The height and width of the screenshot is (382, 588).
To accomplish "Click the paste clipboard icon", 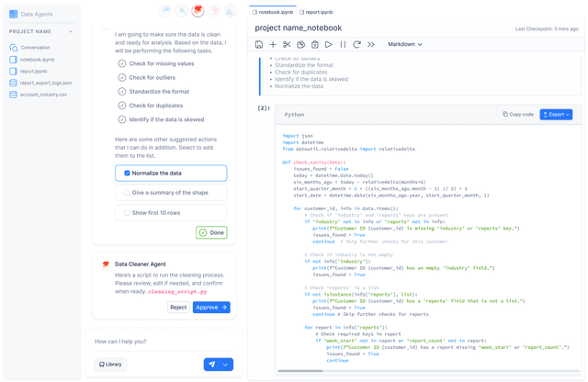I will pyautogui.click(x=314, y=44).
